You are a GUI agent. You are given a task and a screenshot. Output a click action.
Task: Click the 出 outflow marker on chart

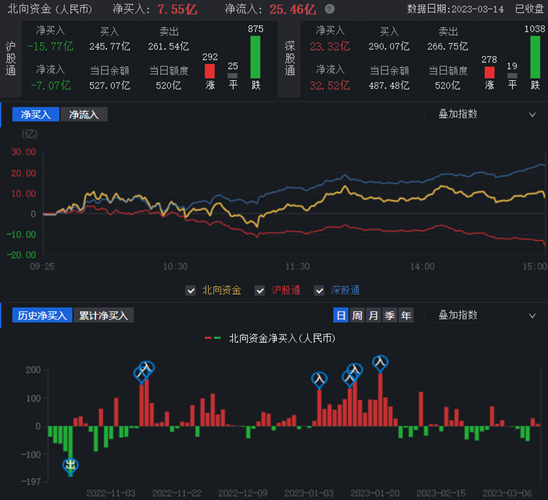coord(71,466)
